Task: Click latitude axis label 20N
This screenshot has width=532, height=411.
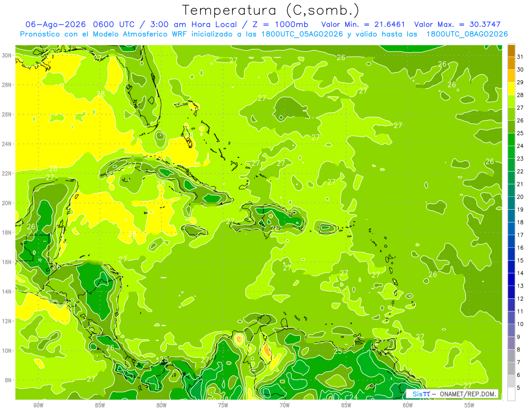Action: 7,203
